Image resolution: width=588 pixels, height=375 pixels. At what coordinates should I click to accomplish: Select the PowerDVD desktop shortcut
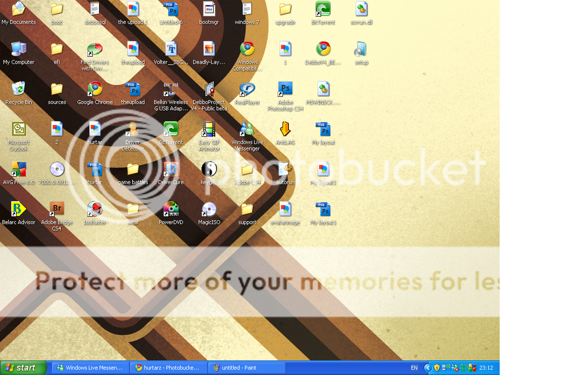coord(171,210)
